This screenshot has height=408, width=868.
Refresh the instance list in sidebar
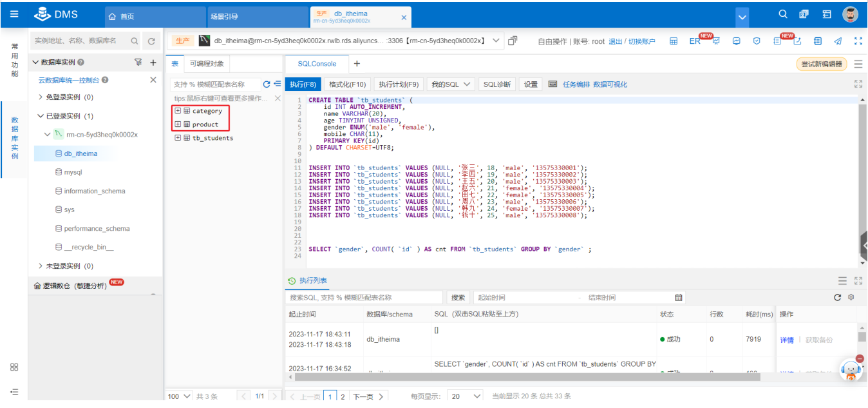point(151,41)
